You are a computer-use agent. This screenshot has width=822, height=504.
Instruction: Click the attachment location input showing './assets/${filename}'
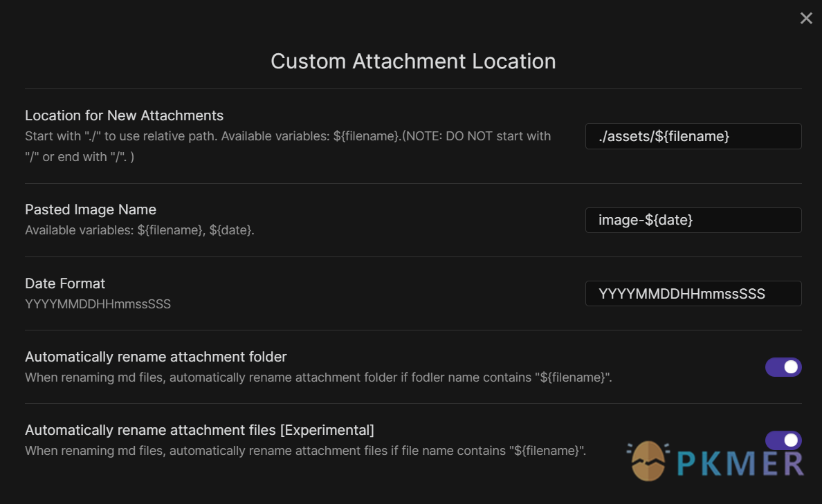click(693, 136)
